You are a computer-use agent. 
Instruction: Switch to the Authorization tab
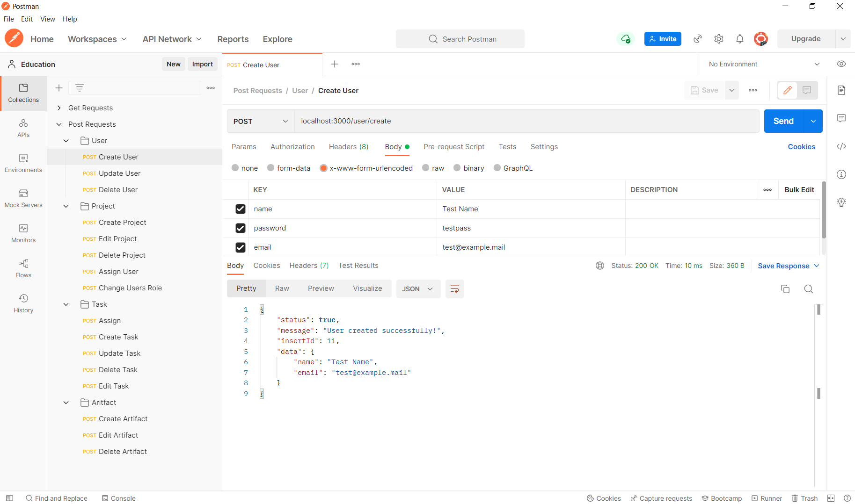(292, 147)
